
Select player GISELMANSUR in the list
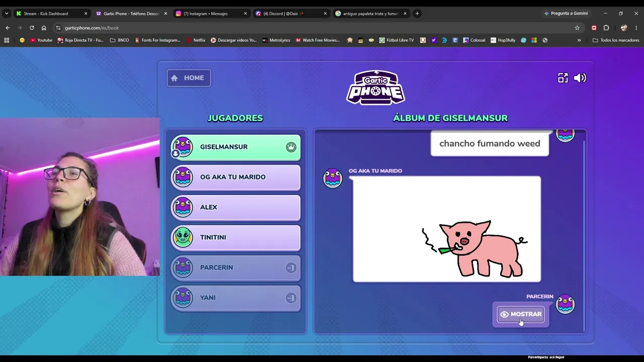click(x=235, y=147)
